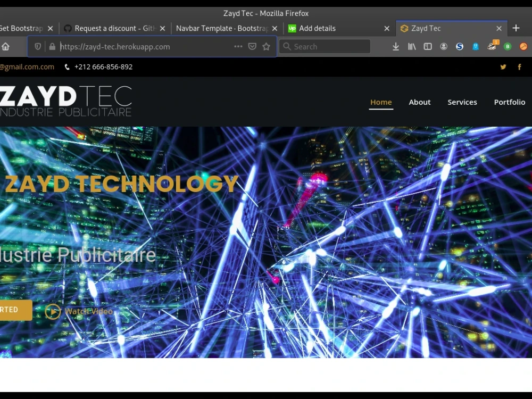Click phone number +212 666-856-892
532x399 pixels.
(103, 67)
